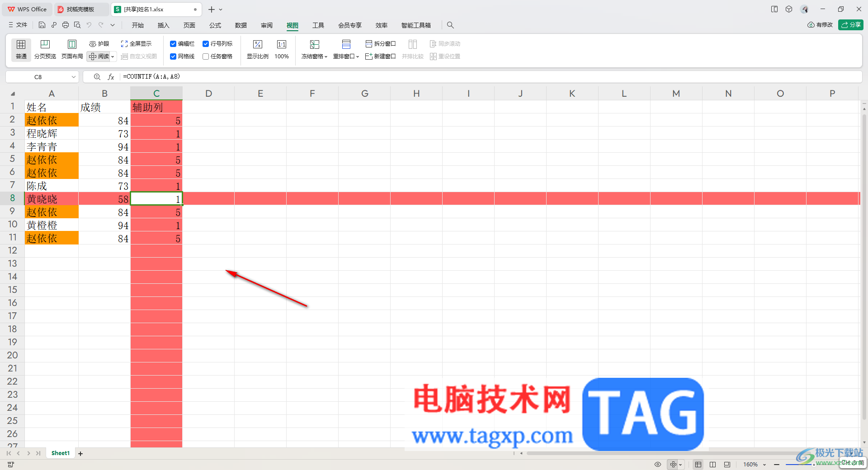Click the Undo arrow icon
Viewport: 868px width, 470px height.
click(89, 25)
